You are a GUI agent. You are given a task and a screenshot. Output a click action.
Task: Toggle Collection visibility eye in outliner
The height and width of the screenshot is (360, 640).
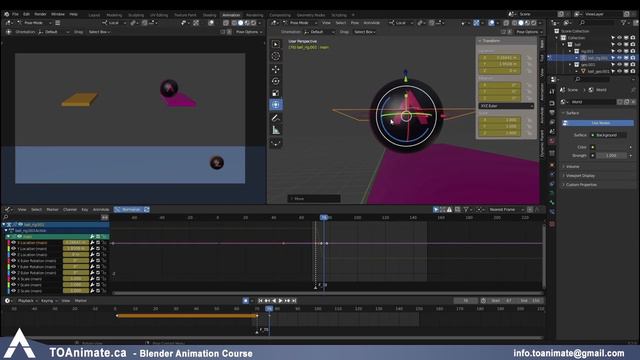pos(619,38)
